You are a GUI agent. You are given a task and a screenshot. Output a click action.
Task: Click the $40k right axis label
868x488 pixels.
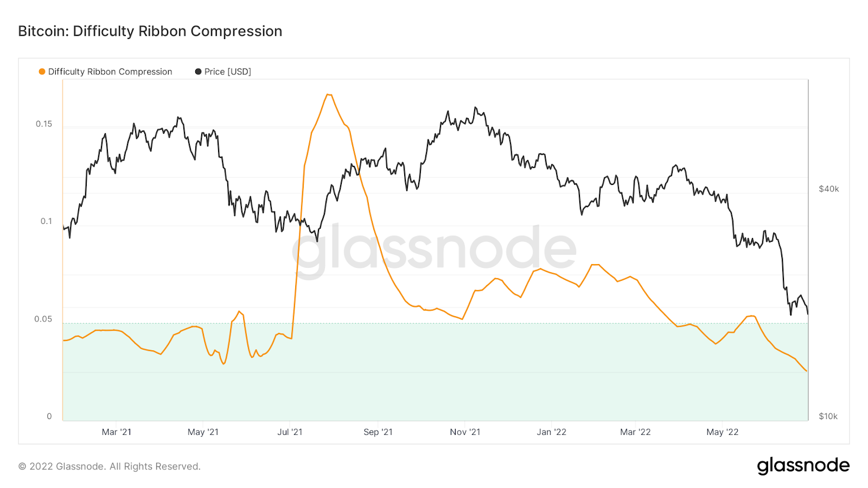pos(828,189)
